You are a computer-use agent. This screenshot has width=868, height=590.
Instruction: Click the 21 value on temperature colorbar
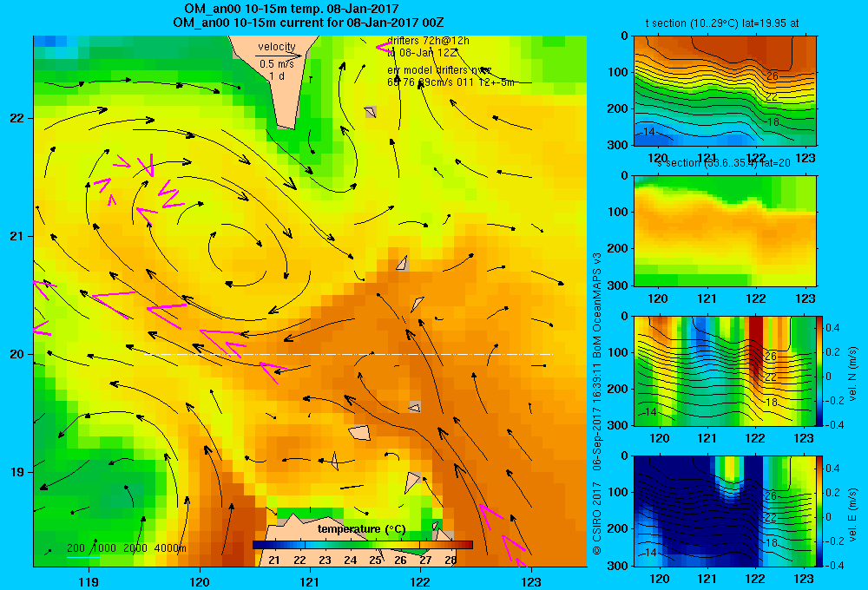click(274, 560)
